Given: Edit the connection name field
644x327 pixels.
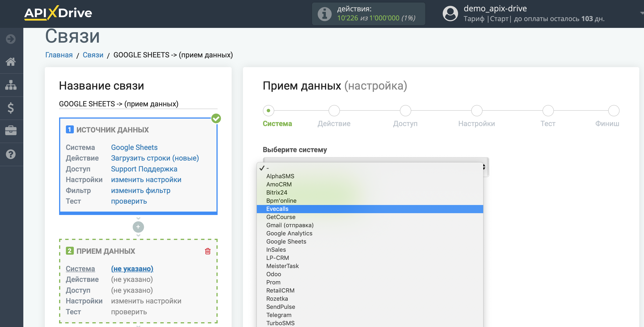Looking at the screenshot, I should click(x=138, y=104).
